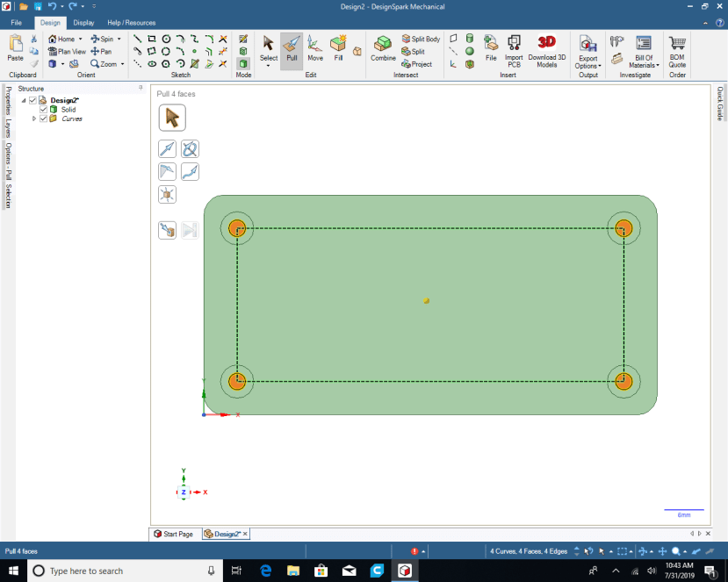Activate the Move tool
Image resolution: width=728 pixels, height=582 pixels.
click(314, 48)
